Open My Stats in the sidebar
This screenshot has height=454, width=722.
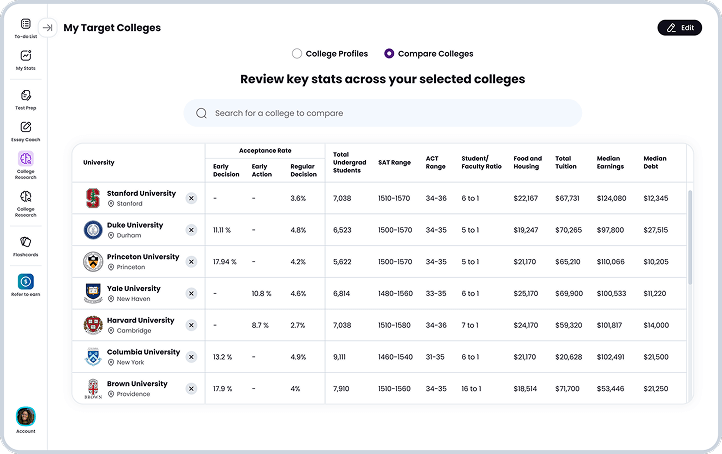[26, 56]
